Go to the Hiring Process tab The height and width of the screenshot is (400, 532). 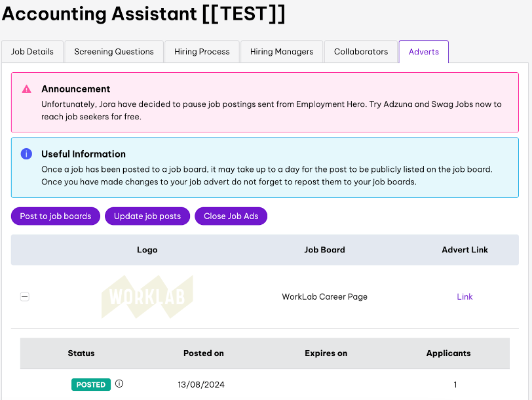point(202,52)
